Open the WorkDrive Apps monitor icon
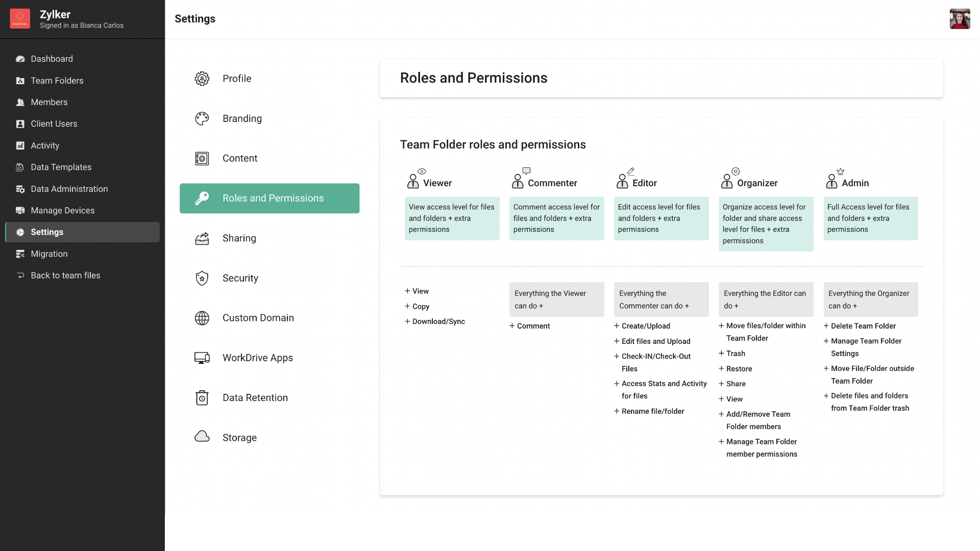Screen dimensions: 980x551 click(x=202, y=358)
